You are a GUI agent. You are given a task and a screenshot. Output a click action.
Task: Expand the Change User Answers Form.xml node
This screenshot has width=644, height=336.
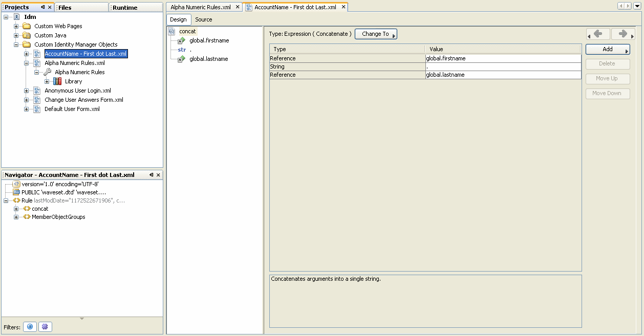[27, 100]
